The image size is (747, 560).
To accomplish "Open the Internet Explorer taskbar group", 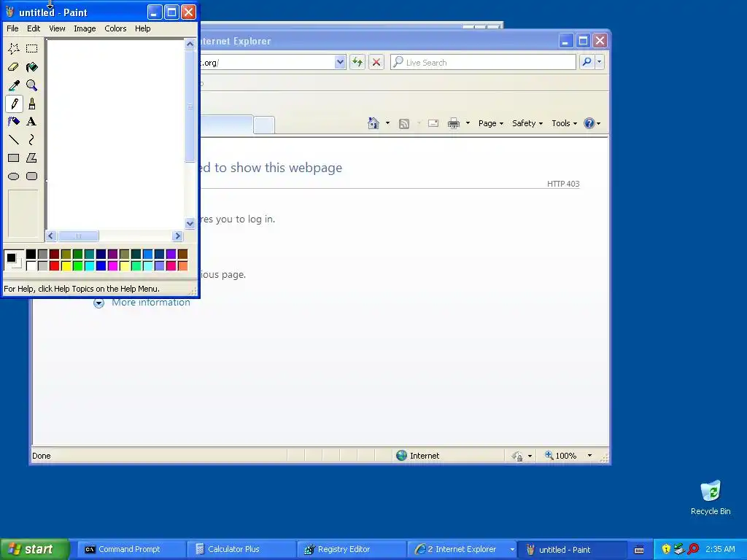I will point(460,550).
